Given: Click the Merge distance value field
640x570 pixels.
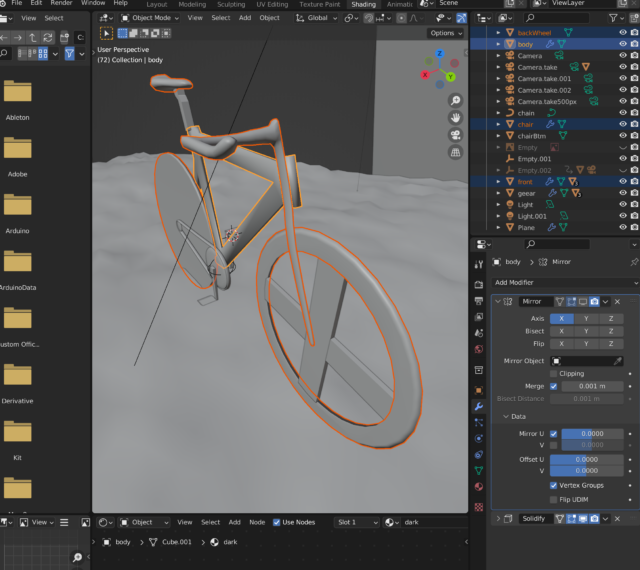Looking at the screenshot, I should pos(592,386).
